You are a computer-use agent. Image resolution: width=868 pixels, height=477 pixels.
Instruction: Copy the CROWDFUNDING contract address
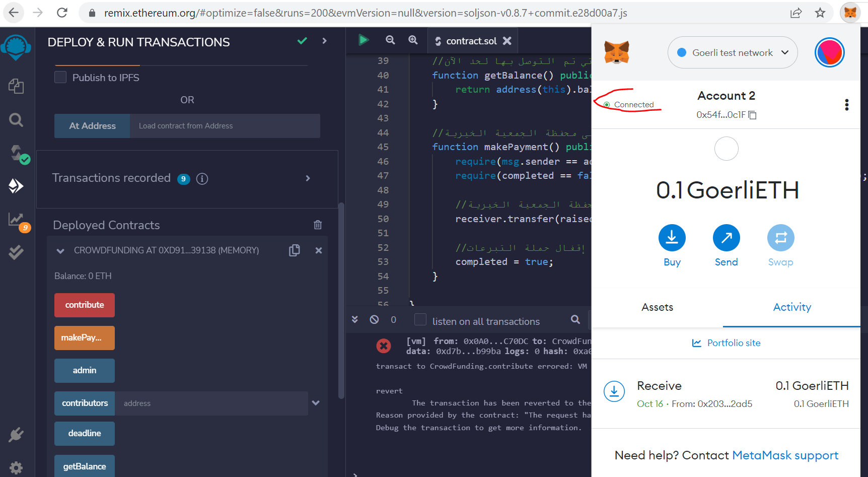click(x=295, y=250)
